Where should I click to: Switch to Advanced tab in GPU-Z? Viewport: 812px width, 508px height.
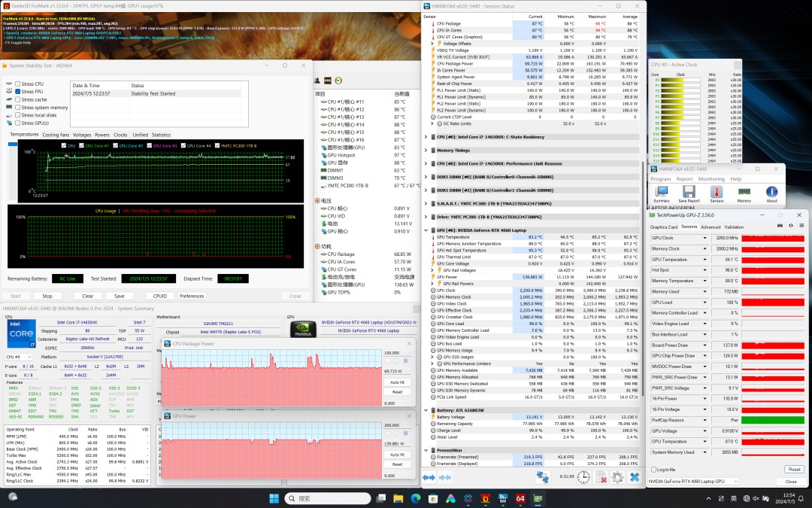[x=710, y=227]
